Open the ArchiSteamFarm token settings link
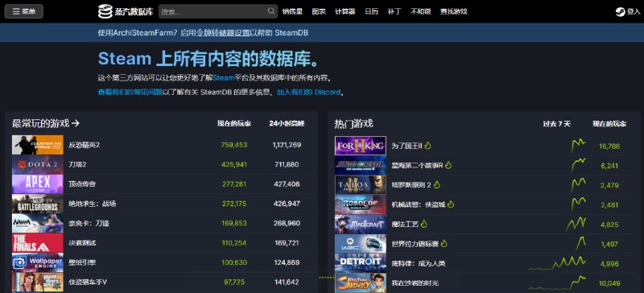This screenshot has height=293, width=644. click(222, 33)
